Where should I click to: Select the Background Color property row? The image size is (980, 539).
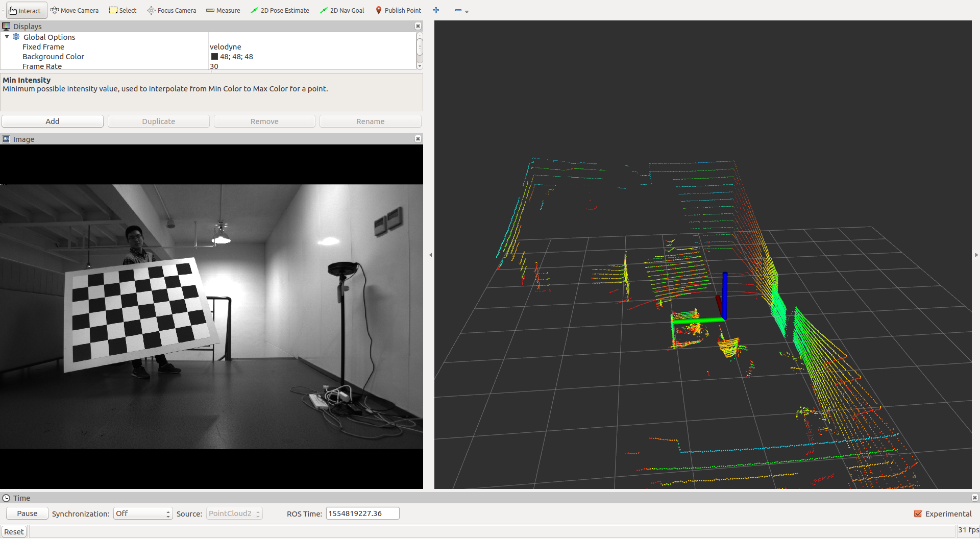208,56
